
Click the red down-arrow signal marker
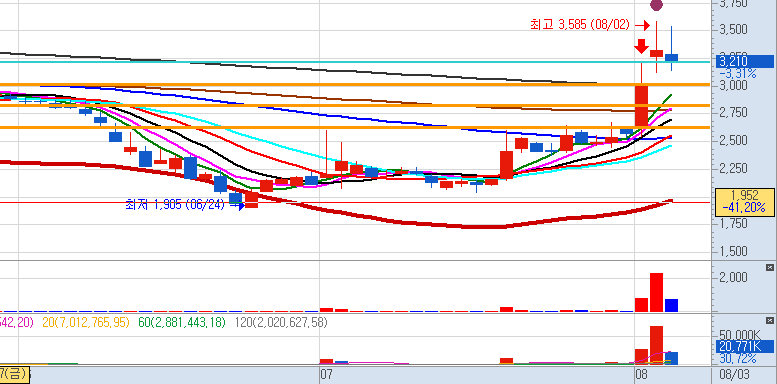(x=641, y=47)
